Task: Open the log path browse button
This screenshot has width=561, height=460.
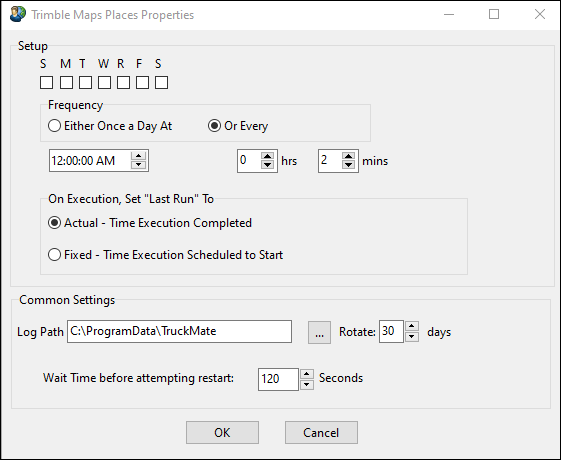Action: tap(319, 332)
